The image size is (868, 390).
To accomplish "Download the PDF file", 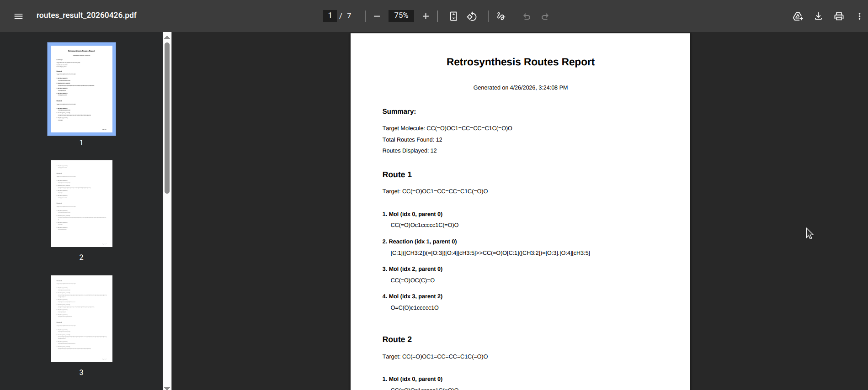I will click(818, 16).
